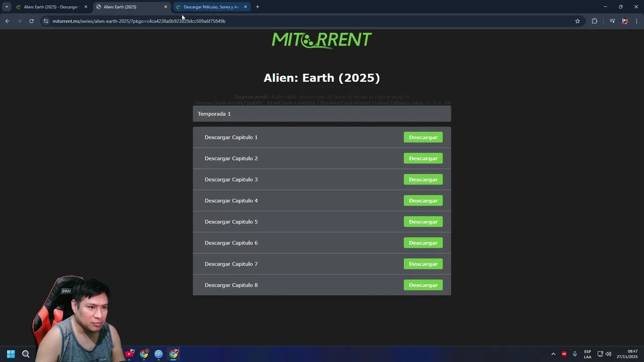This screenshot has width=644, height=362.
Task: Switch the ESP LAA input language
Action: pyautogui.click(x=588, y=354)
